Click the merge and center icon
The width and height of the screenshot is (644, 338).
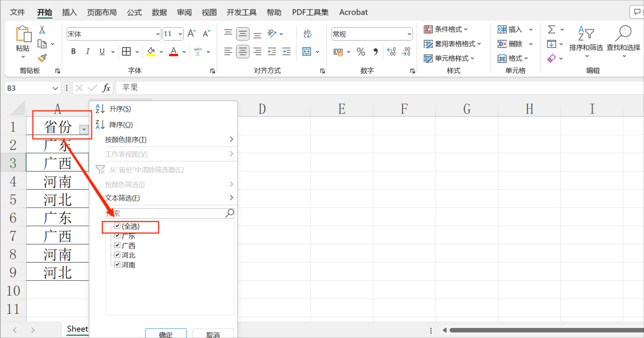(x=307, y=51)
